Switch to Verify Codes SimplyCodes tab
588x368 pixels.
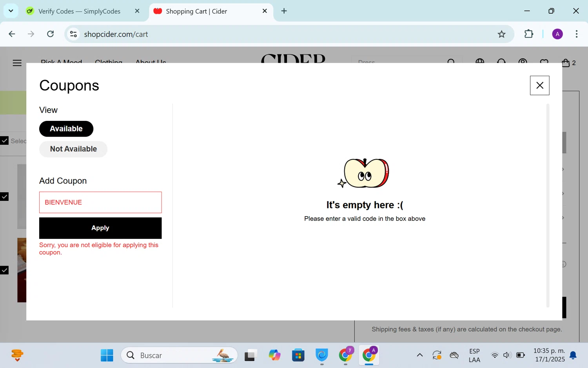coord(79,11)
